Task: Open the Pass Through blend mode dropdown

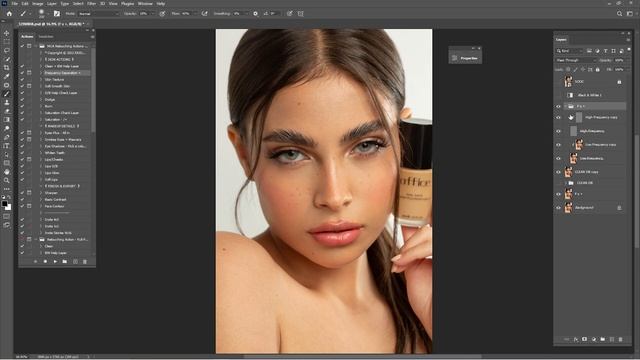Action: (576, 60)
